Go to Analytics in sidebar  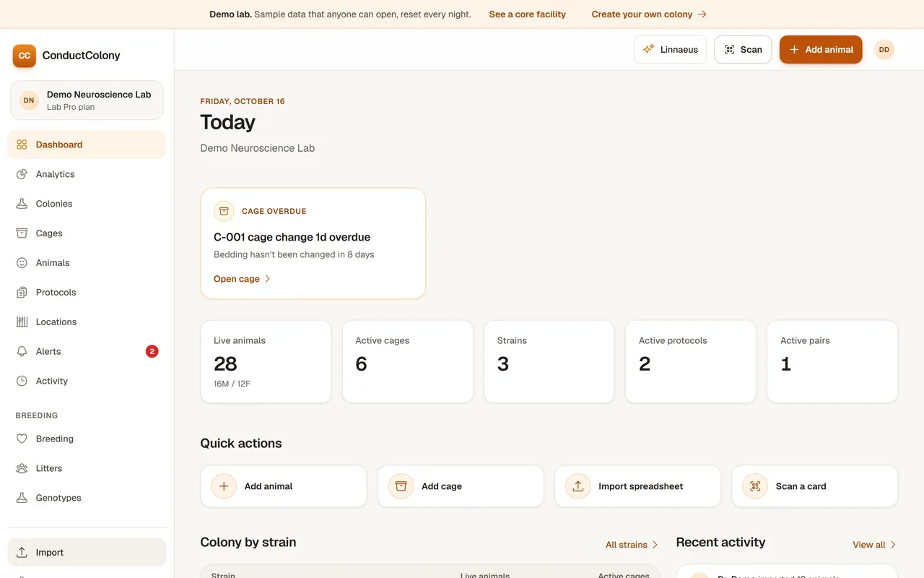(x=87, y=174)
